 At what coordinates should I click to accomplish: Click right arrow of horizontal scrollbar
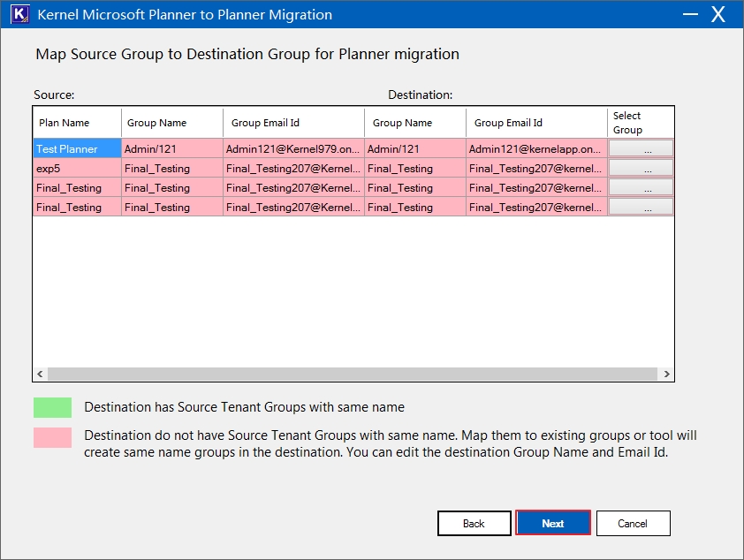[666, 374]
